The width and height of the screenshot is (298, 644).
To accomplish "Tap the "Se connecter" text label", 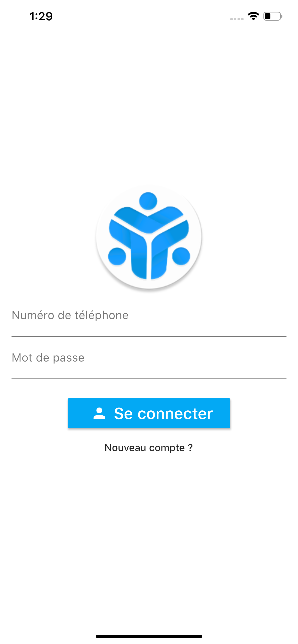I will click(x=163, y=414).
